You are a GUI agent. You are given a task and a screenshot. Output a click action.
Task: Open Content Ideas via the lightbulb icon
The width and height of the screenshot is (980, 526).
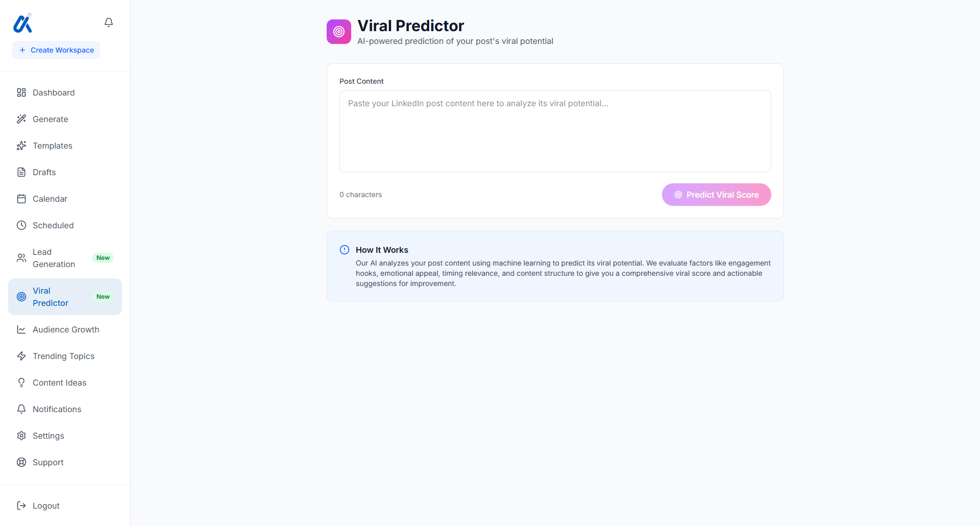point(21,382)
